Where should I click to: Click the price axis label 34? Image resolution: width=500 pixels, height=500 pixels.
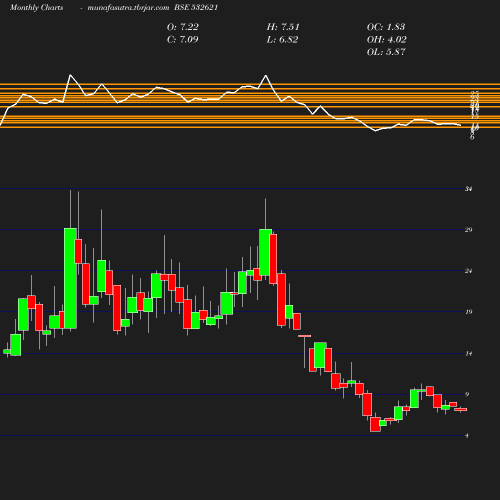point(469,189)
